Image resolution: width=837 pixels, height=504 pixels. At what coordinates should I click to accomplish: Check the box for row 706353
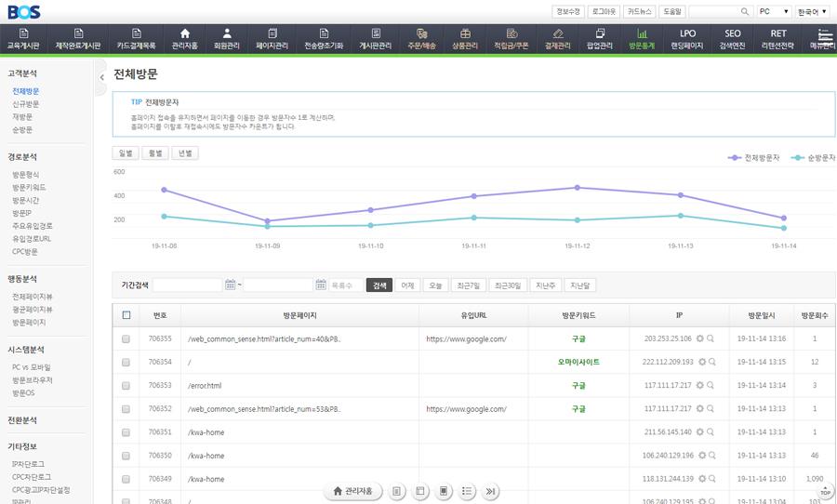click(126, 386)
